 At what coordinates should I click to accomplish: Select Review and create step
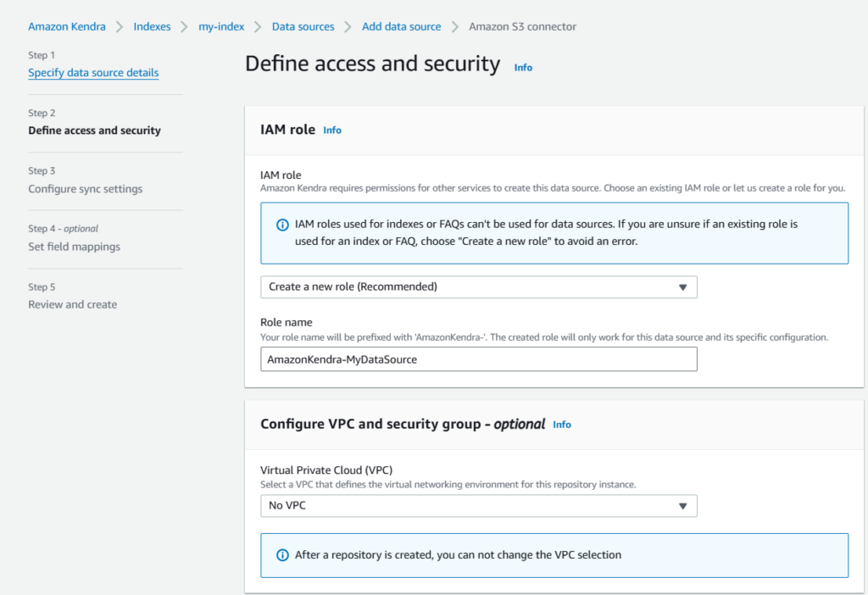(x=72, y=304)
